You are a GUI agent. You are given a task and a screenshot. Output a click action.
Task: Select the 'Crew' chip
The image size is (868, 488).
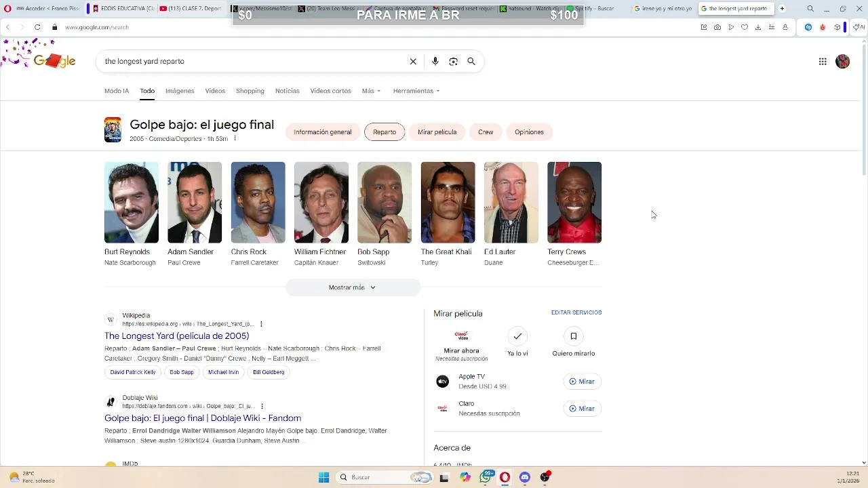click(x=486, y=132)
